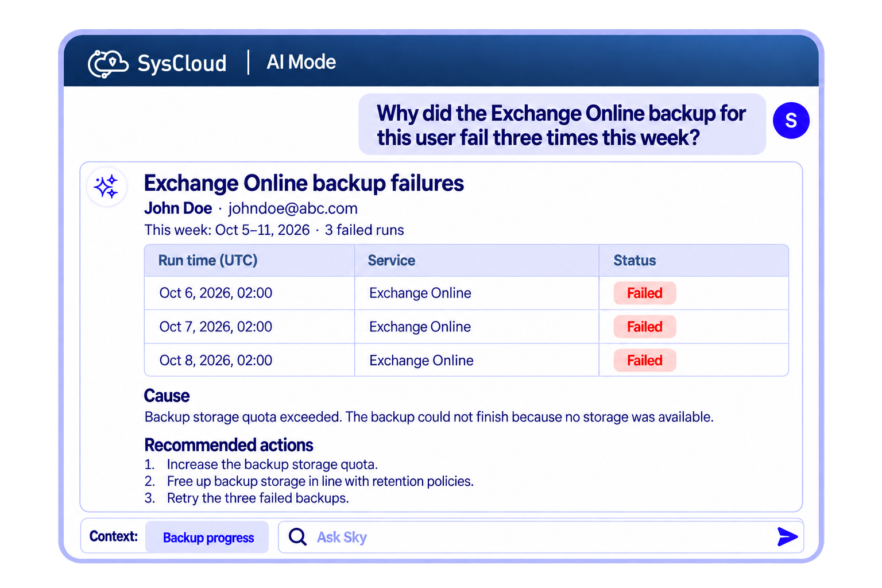Click the Status column header
This screenshot has width=882, height=588.
pyautogui.click(x=635, y=261)
